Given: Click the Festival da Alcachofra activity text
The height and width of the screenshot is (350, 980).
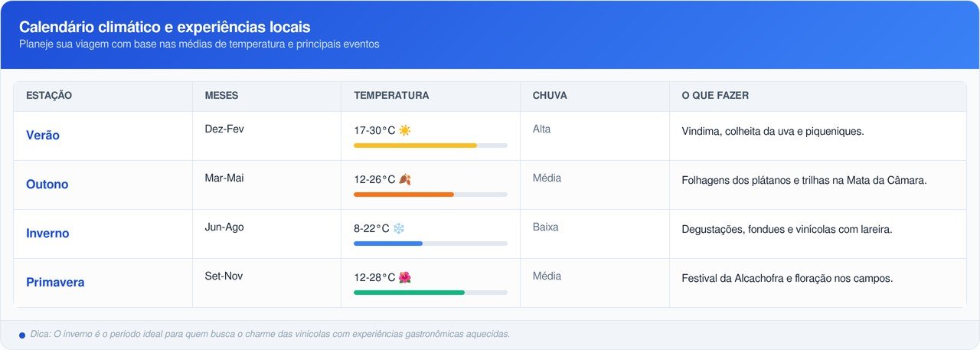Looking at the screenshot, I should (787, 279).
